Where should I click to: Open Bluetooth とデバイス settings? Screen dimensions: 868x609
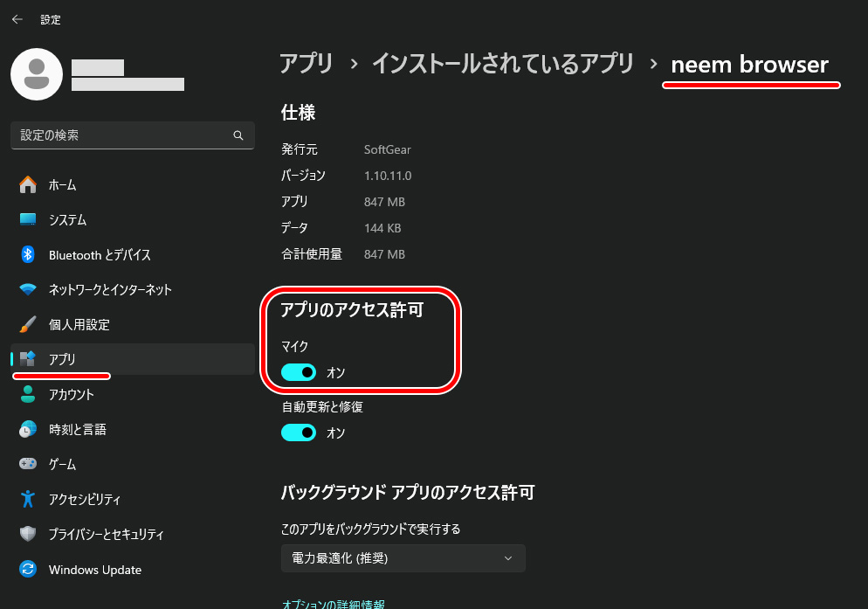coord(133,254)
